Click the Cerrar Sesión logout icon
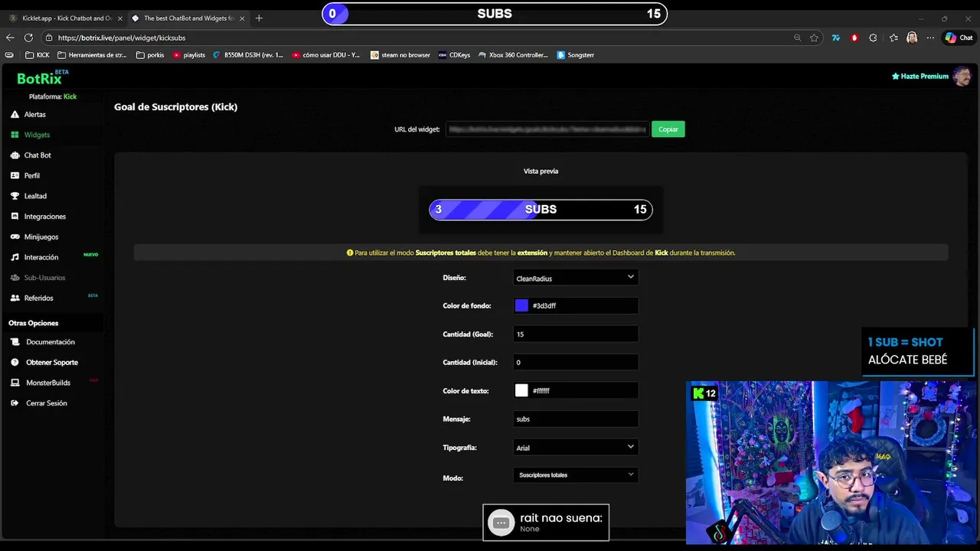 point(15,403)
